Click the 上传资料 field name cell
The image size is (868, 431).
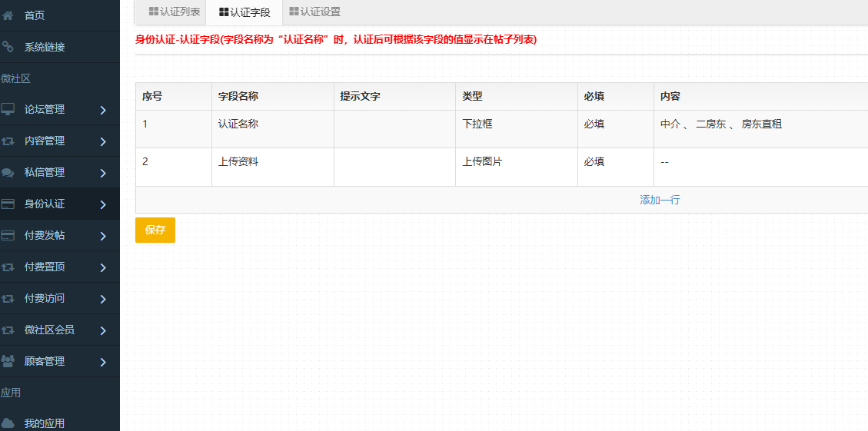(x=238, y=162)
